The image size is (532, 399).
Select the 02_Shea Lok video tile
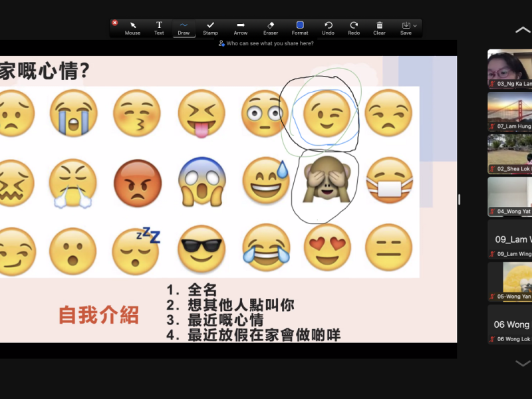pyautogui.click(x=509, y=154)
